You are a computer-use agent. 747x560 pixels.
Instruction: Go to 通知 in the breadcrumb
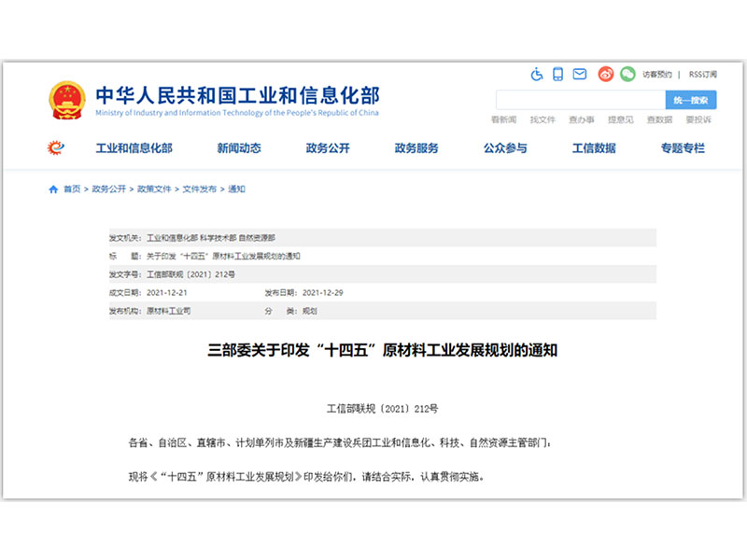point(236,189)
